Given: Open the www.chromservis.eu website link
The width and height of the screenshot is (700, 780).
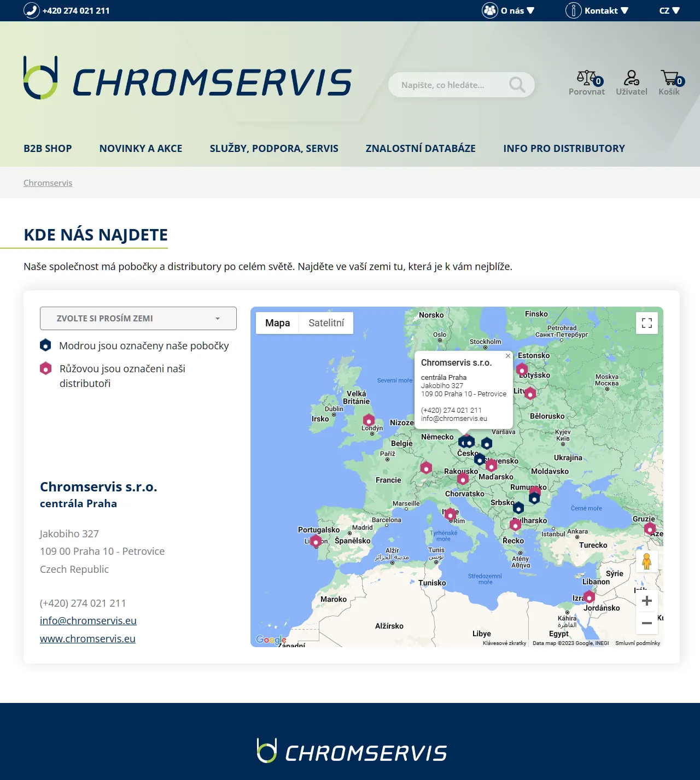Looking at the screenshot, I should point(87,638).
